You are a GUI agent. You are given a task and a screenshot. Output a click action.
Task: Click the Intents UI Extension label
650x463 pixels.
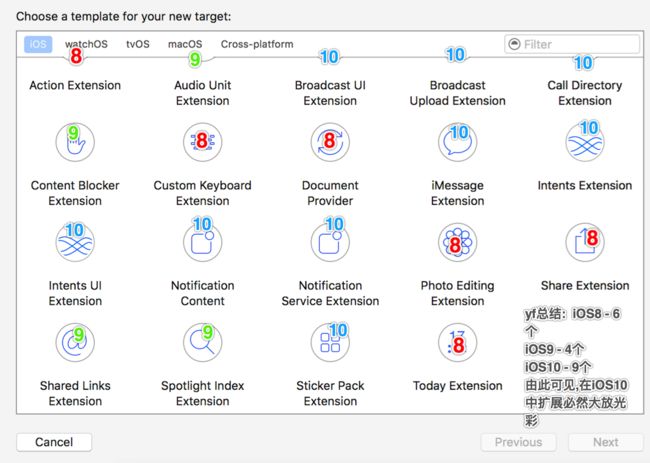[x=75, y=293]
